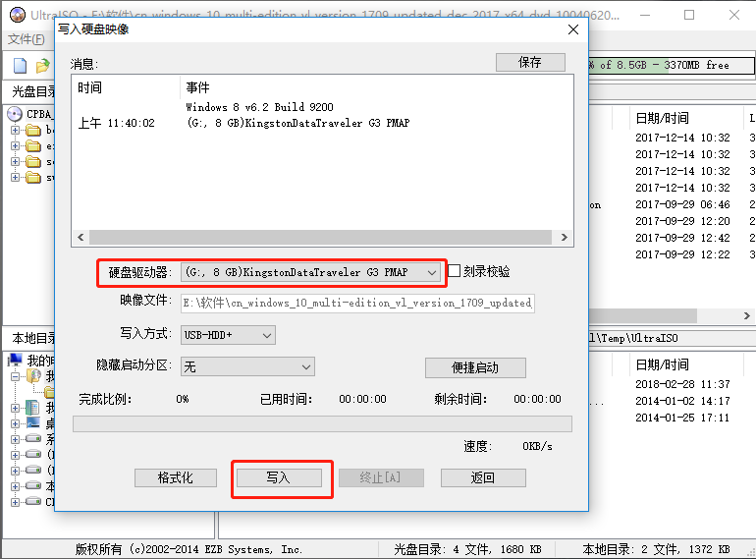Click the disc capacity bar showing 3370MB free
Image resolution: width=756 pixels, height=559 pixels.
672,65
